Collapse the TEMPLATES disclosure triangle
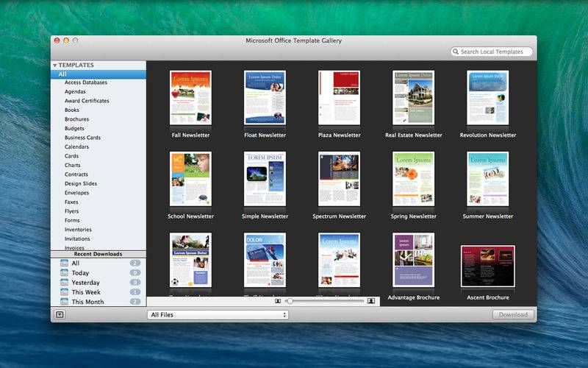Screen dimensions: 588x368 tap(54, 66)
